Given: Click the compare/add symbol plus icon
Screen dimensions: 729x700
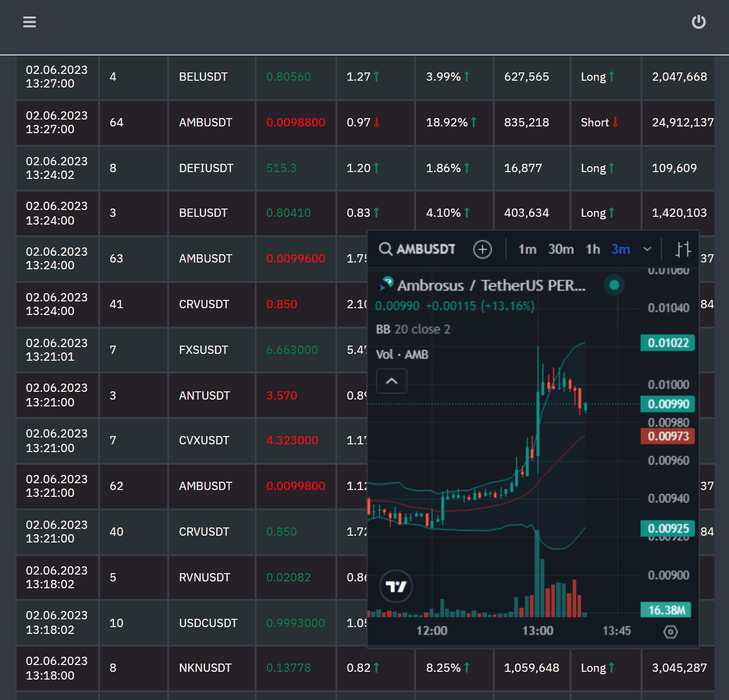Looking at the screenshot, I should pyautogui.click(x=483, y=249).
